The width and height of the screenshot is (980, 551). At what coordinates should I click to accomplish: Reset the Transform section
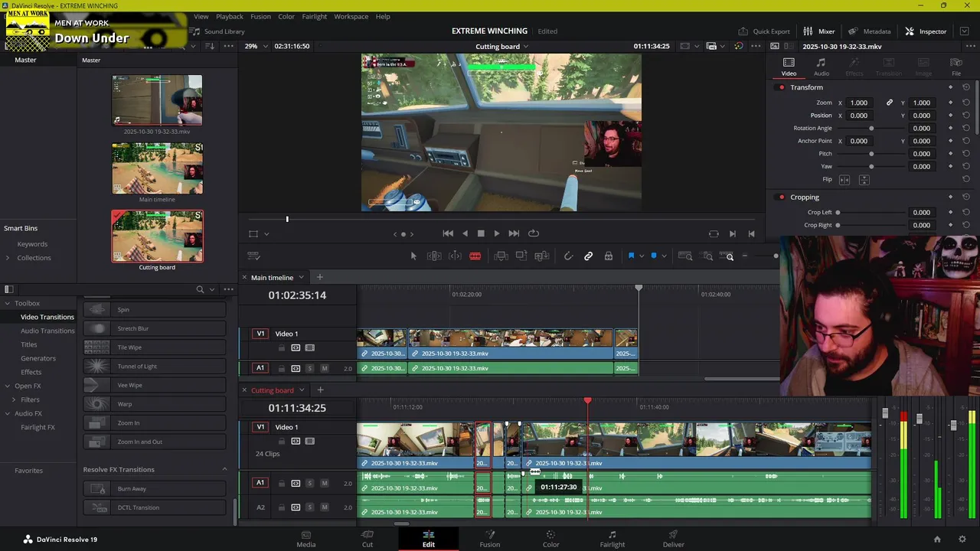point(966,87)
